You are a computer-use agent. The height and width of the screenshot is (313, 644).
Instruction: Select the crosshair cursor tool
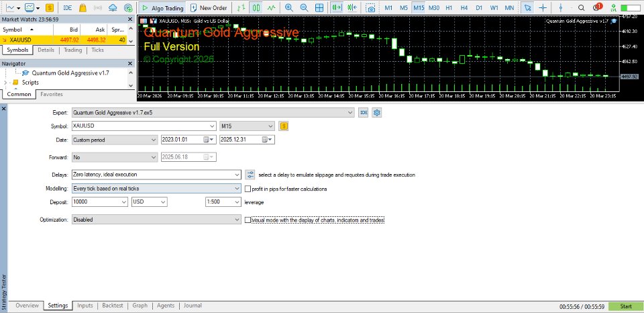543,7
